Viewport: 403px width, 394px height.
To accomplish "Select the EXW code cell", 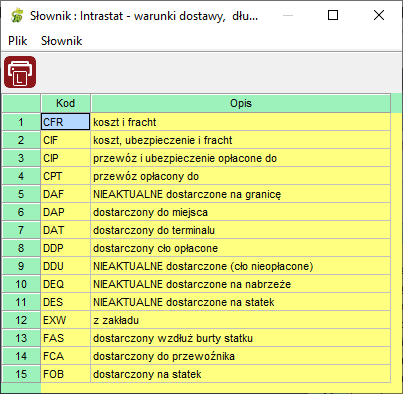I will (66, 320).
